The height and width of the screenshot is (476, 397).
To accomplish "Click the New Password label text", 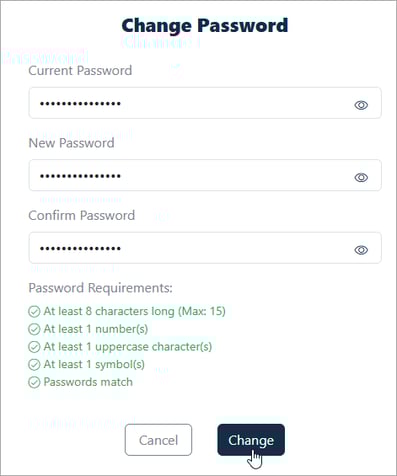I will point(71,143).
